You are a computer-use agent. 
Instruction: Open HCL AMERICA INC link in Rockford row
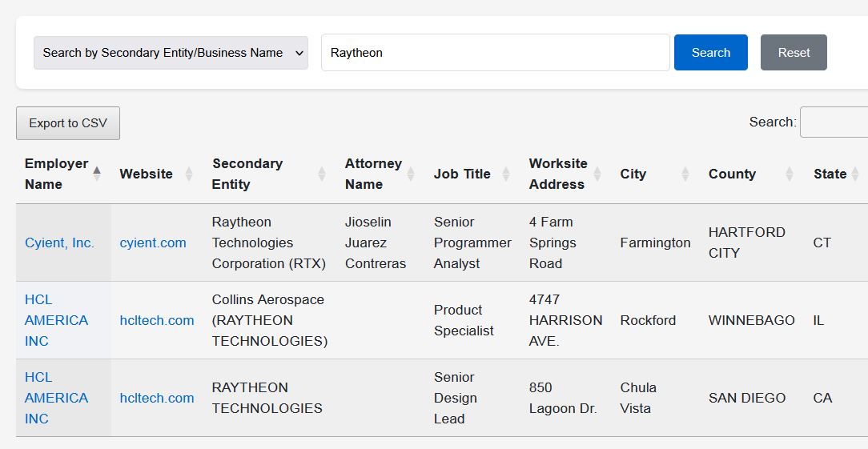(57, 320)
